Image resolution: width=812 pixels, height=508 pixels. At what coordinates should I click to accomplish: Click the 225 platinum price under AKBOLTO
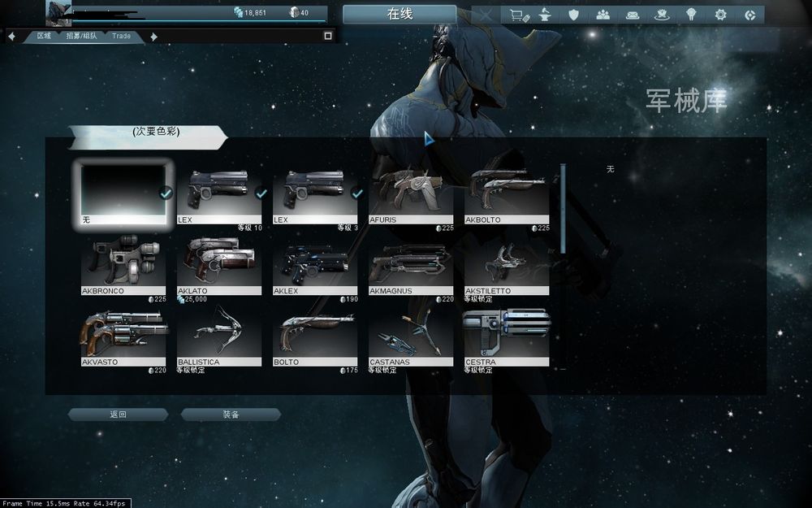click(544, 228)
